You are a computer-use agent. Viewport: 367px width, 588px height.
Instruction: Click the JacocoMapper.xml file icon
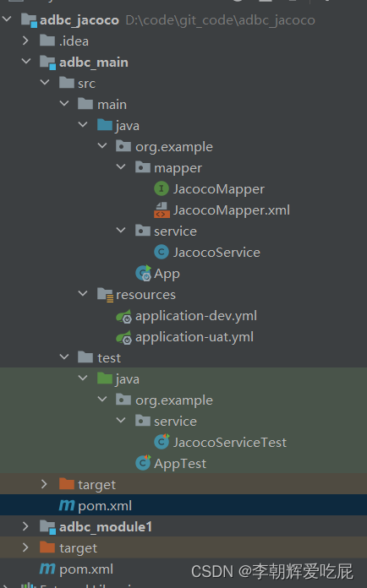click(162, 210)
